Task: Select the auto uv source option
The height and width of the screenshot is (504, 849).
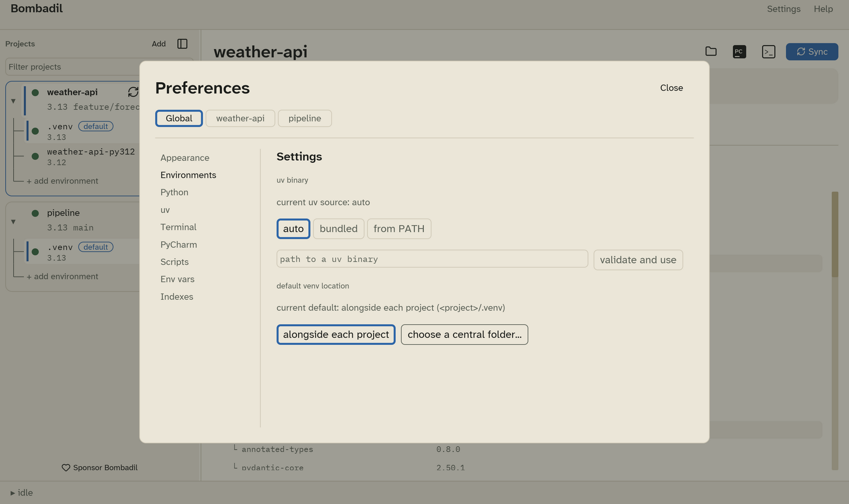Action: point(293,229)
